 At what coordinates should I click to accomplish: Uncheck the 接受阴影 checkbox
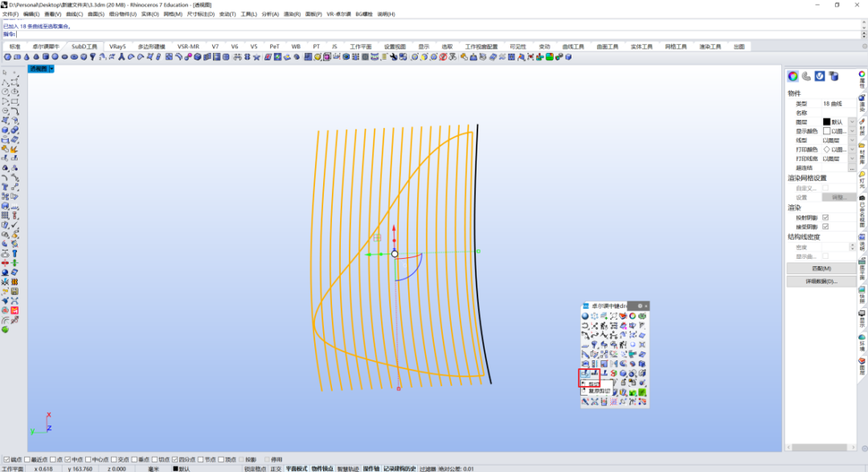pyautogui.click(x=825, y=227)
